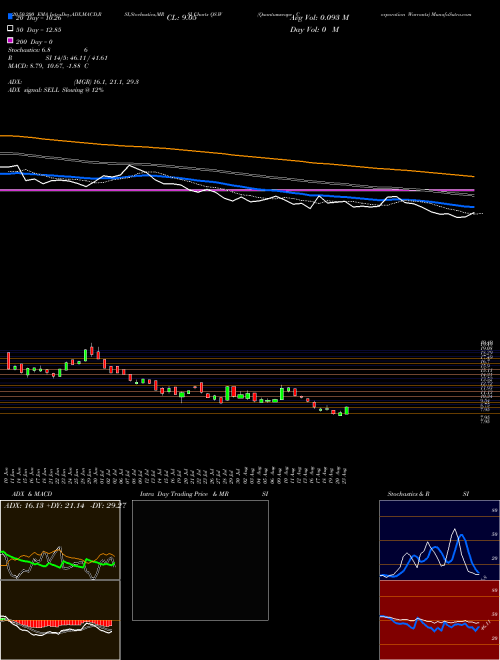Click the blue 20 Day legend swatch

[10, 16]
